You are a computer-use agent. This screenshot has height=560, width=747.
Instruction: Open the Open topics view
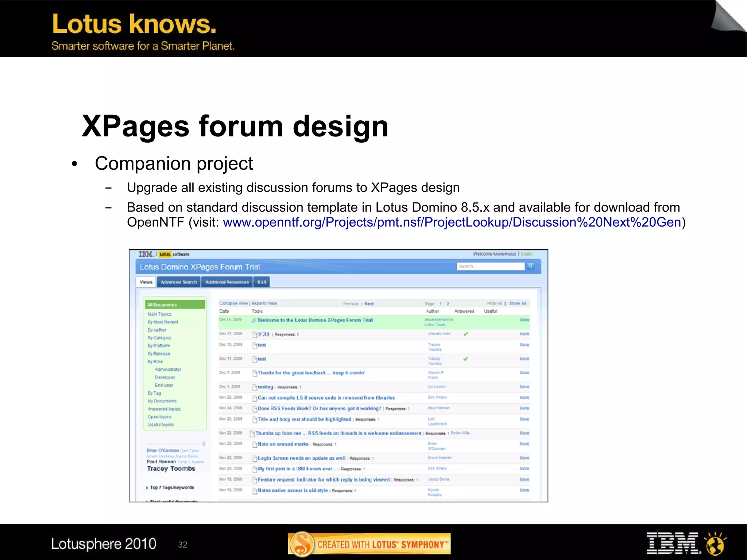tap(159, 417)
